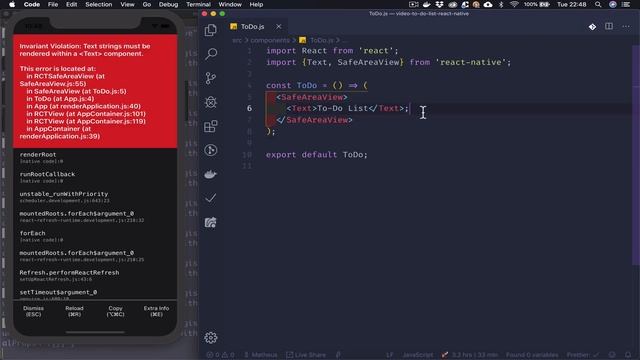
Task: Open the notifications bell in status bar
Action: pyautogui.click(x=628, y=355)
